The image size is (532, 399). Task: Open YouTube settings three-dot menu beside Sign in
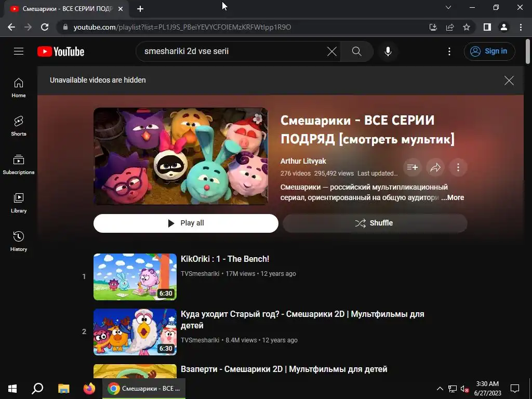(x=449, y=51)
